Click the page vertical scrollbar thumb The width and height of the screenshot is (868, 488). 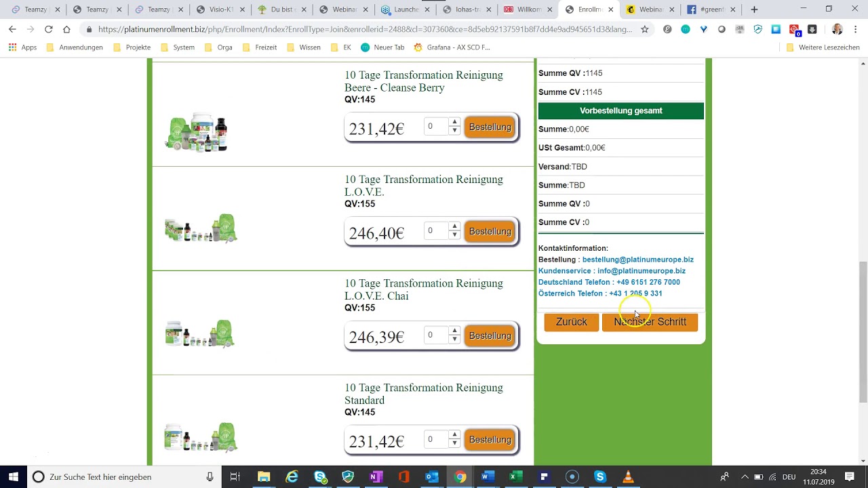click(x=863, y=331)
